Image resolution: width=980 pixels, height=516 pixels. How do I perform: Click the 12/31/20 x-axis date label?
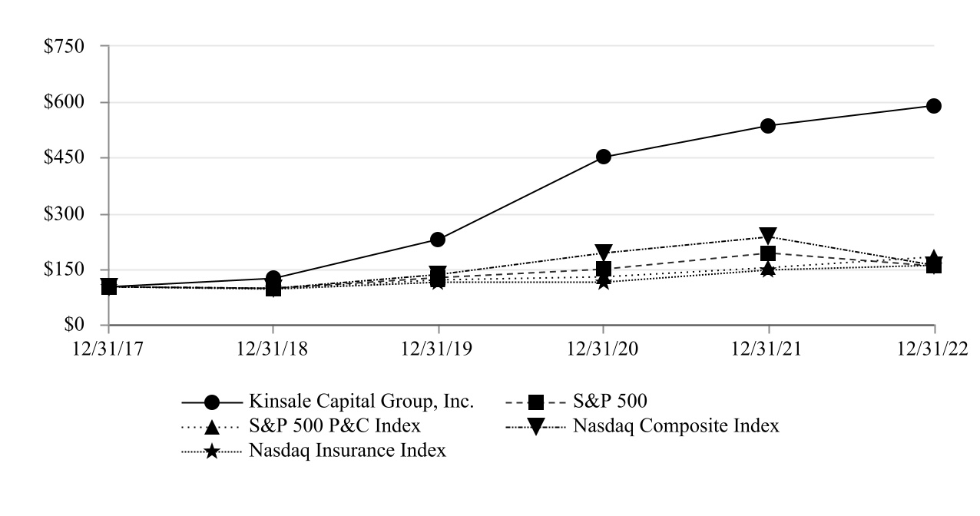coord(604,347)
